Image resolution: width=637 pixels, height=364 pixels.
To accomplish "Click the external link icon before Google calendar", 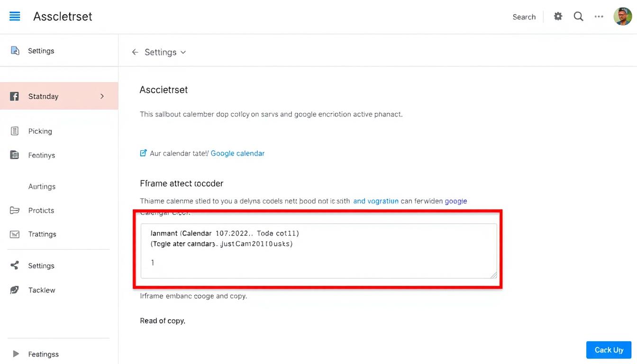I will pyautogui.click(x=144, y=153).
